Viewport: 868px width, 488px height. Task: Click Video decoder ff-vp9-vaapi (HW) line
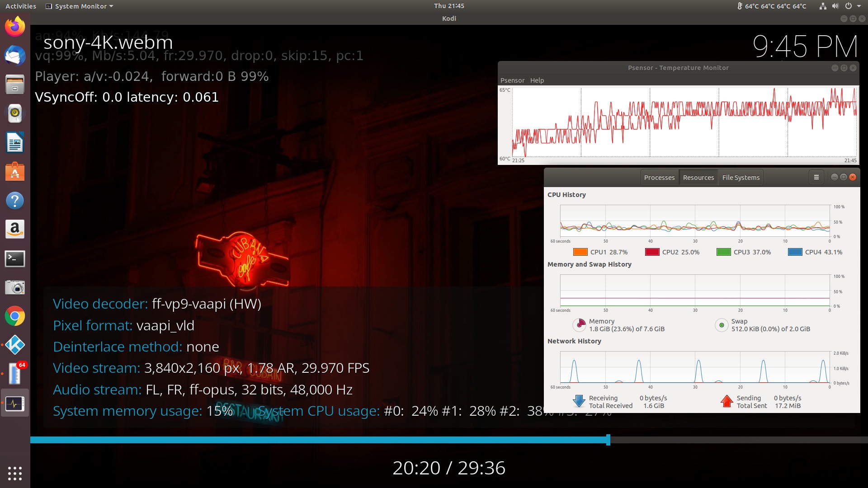pyautogui.click(x=157, y=304)
